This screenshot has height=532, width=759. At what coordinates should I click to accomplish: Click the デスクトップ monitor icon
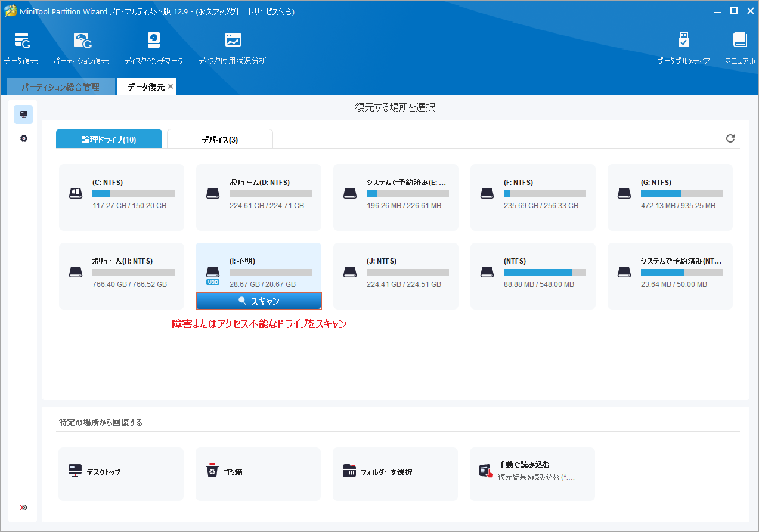tap(75, 471)
